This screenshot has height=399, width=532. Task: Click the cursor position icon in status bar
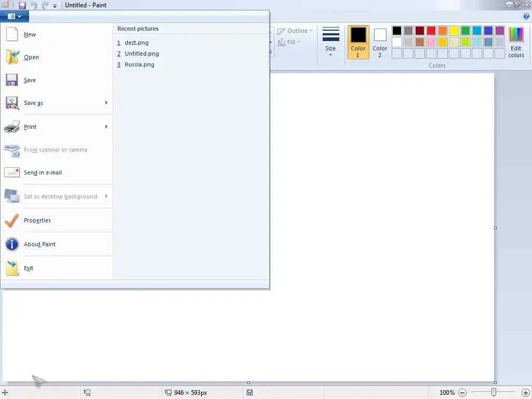5,393
